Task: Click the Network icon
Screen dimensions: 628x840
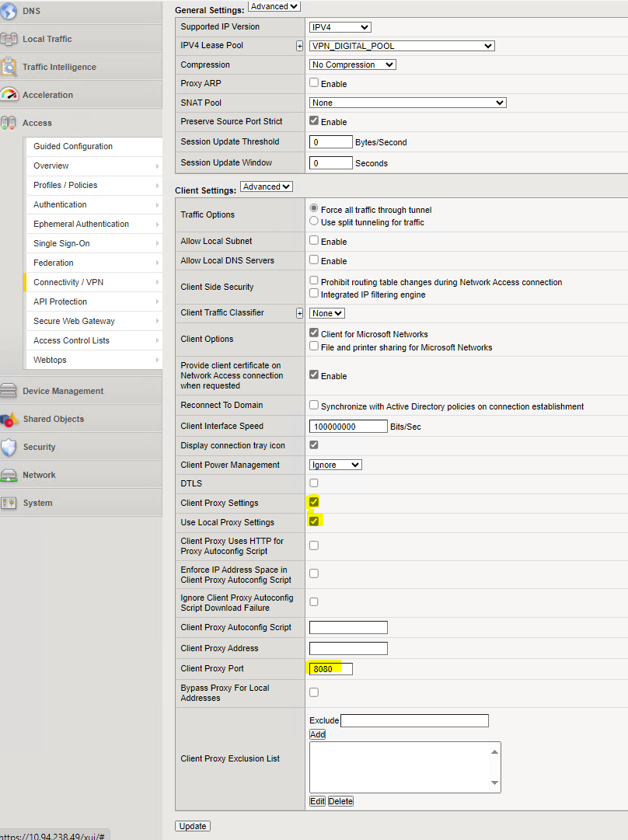Action: 9,476
